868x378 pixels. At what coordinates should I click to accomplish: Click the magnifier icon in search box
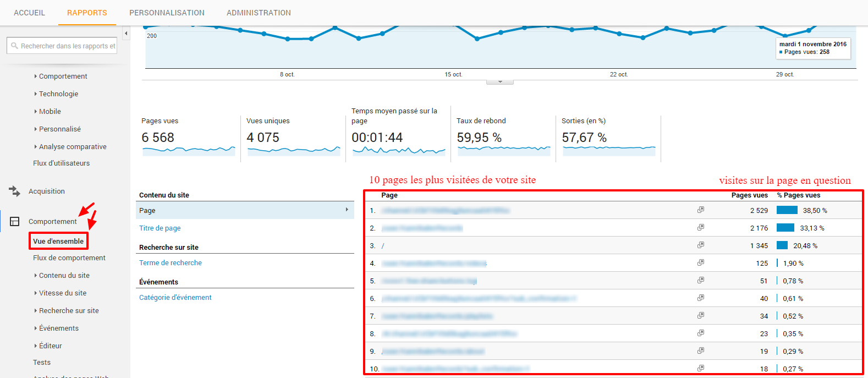[x=15, y=46]
